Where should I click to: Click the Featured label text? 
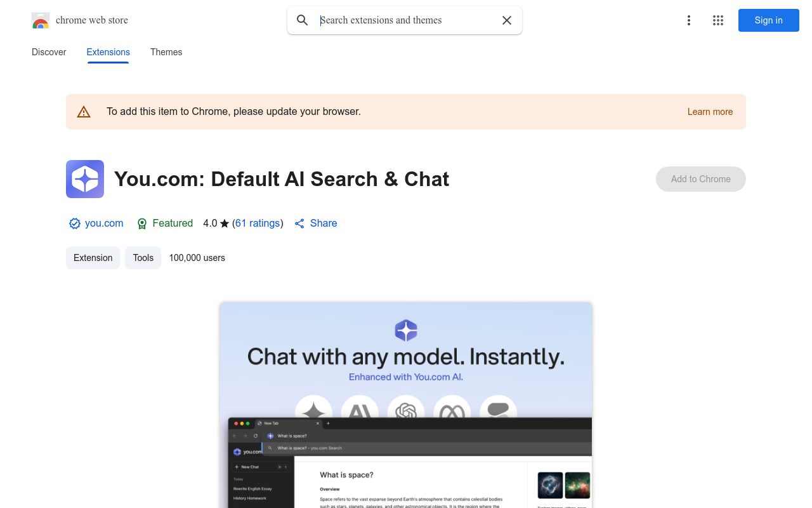(173, 224)
